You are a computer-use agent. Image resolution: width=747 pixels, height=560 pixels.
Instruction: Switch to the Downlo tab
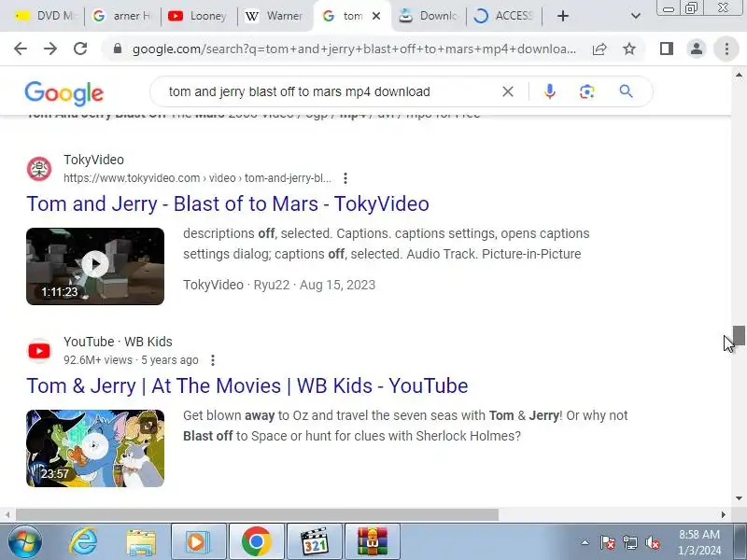[x=428, y=16]
